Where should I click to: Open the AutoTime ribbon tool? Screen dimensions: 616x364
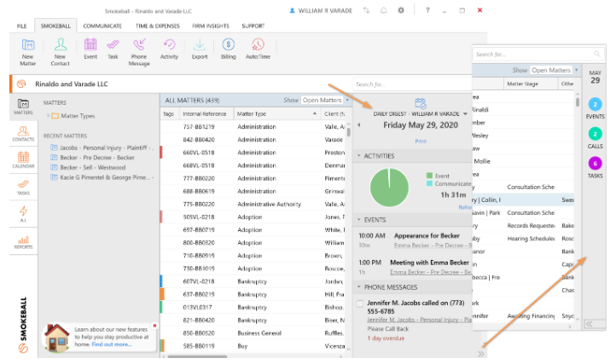258,49
